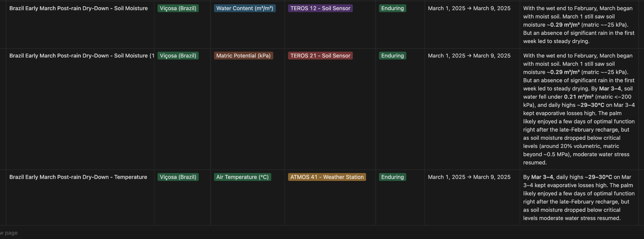Screen dimensions: 644x239
Task: Click the long description in the Matric Potential row
Action: (x=579, y=109)
